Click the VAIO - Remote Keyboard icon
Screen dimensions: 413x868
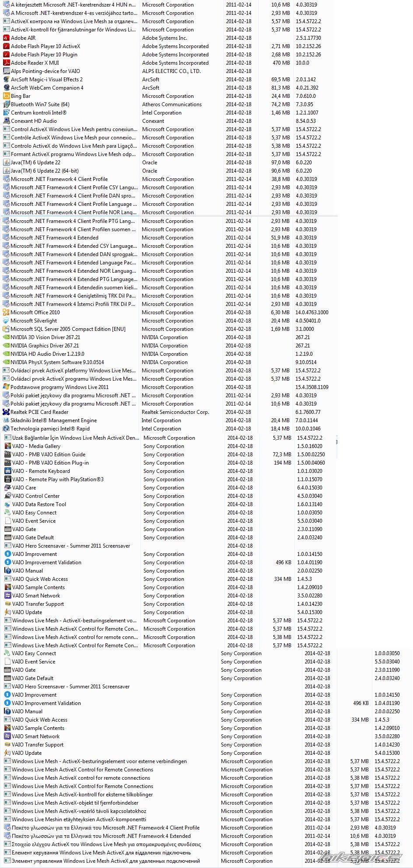click(x=8, y=471)
